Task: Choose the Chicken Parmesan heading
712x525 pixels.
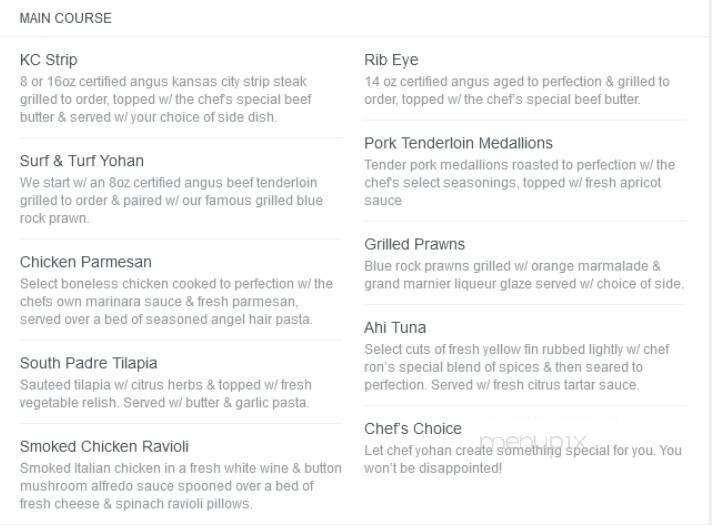Action: coord(86,262)
